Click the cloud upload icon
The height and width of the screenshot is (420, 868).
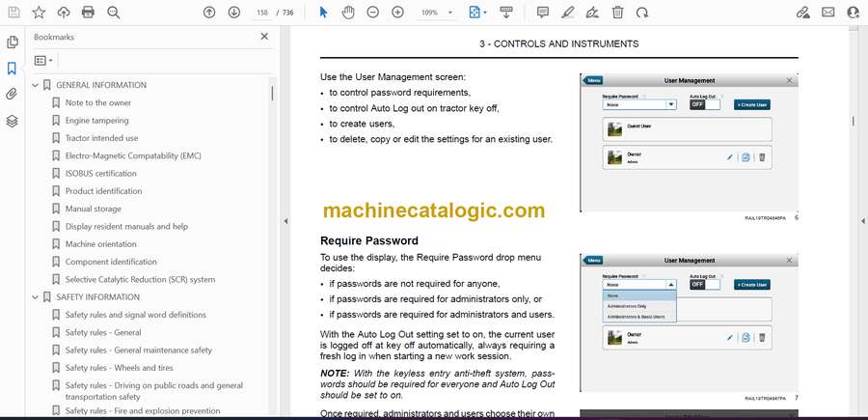click(x=64, y=13)
